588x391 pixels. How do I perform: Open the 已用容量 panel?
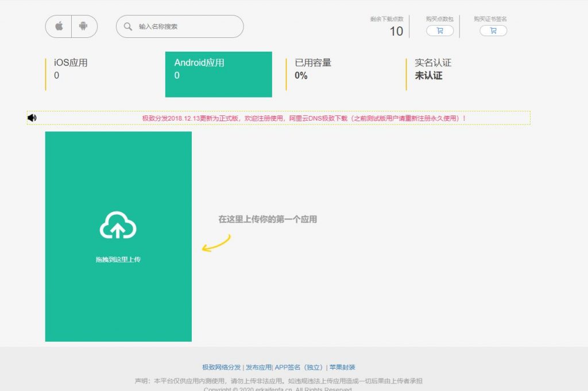click(x=339, y=74)
